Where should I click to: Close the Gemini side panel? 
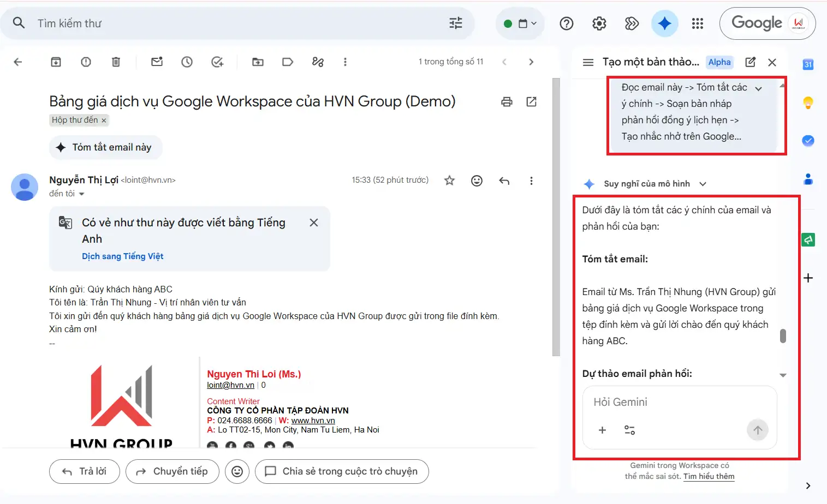pyautogui.click(x=772, y=62)
